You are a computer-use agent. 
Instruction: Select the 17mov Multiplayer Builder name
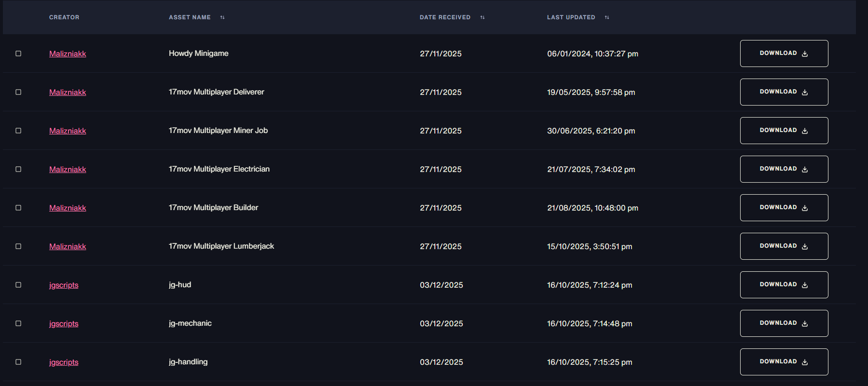pos(213,208)
